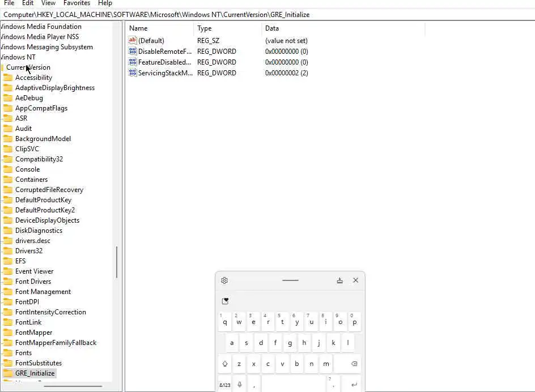Open the File menu
The image size is (535, 392).
point(9,3)
